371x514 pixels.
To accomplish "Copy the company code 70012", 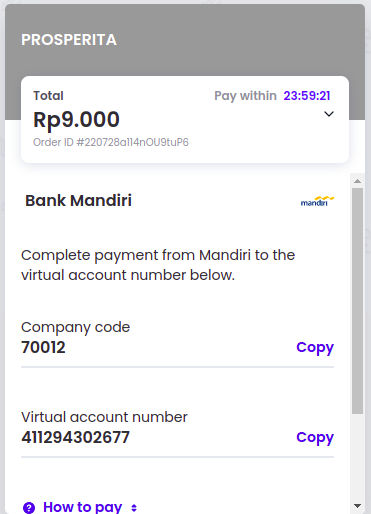I will (315, 347).
